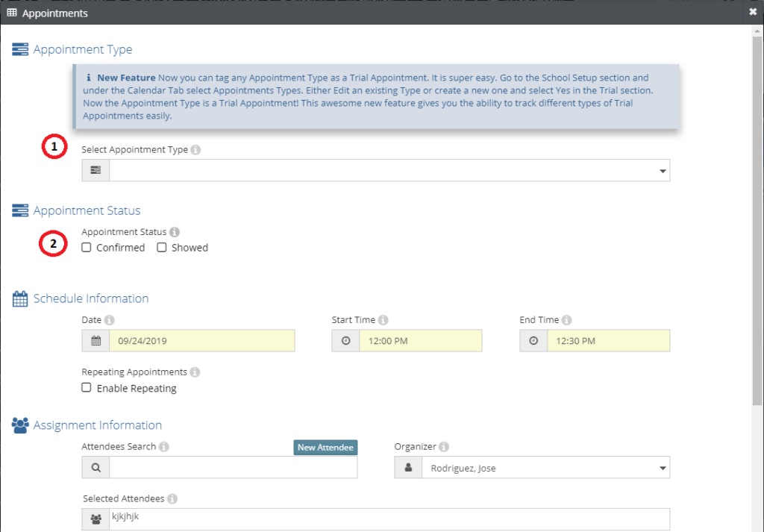Close the Appointments dialog
The height and width of the screenshot is (532, 764).
pyautogui.click(x=753, y=12)
